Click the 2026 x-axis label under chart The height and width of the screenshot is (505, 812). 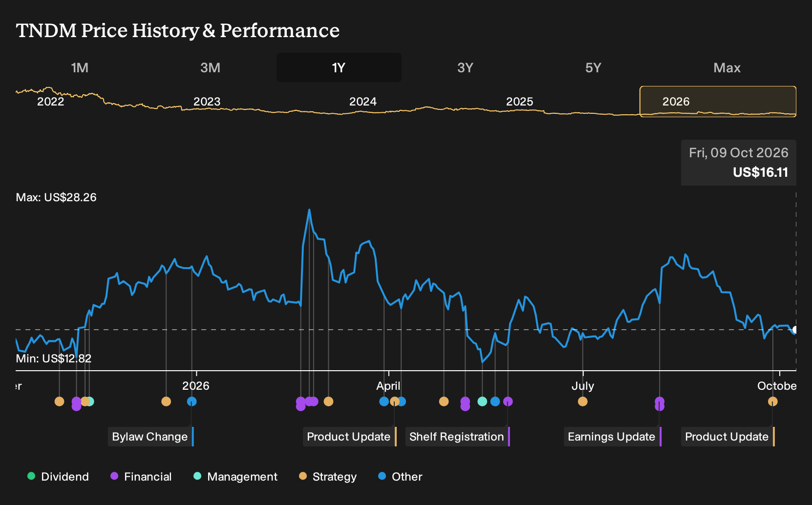tap(196, 386)
